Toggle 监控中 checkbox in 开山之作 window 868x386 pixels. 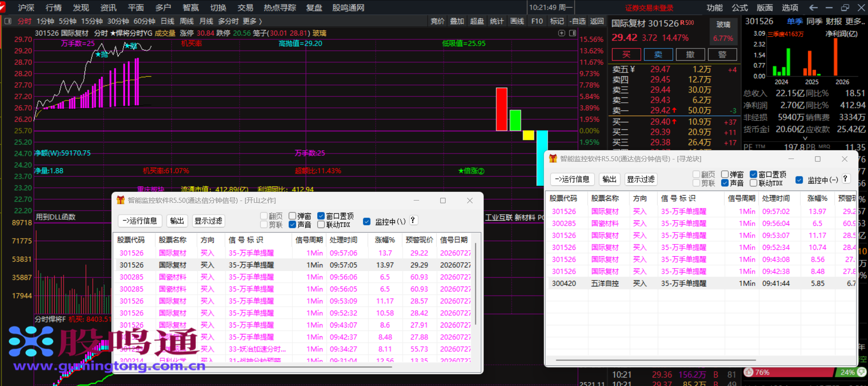367,222
